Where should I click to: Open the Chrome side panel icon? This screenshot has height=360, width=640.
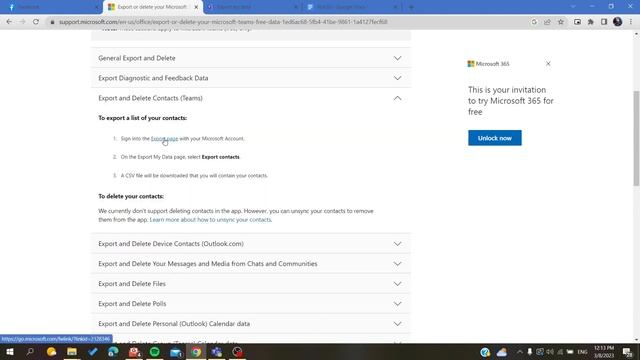(x=604, y=22)
